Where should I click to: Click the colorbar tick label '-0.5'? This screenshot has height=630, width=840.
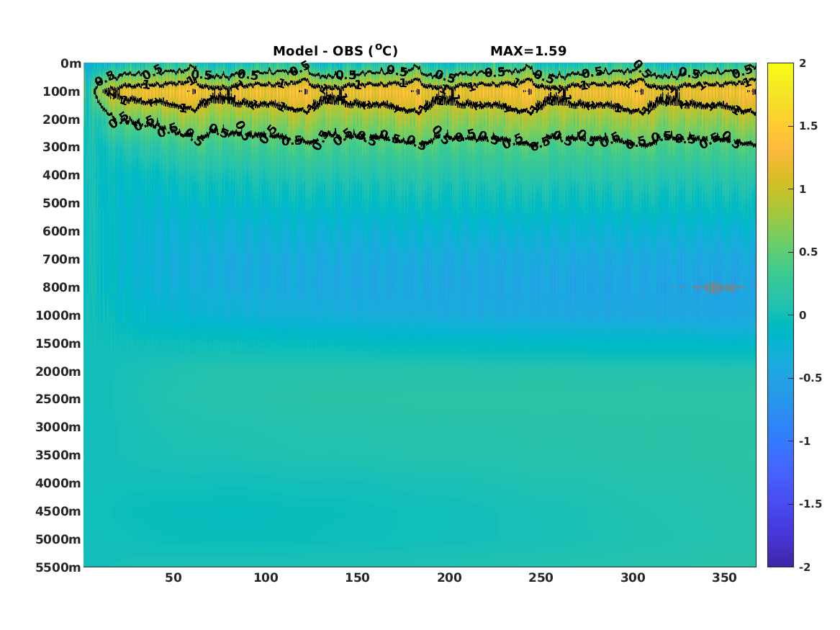point(810,378)
